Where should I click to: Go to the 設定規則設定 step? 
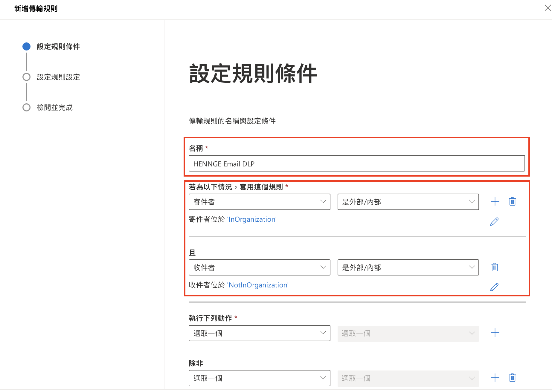coord(58,77)
